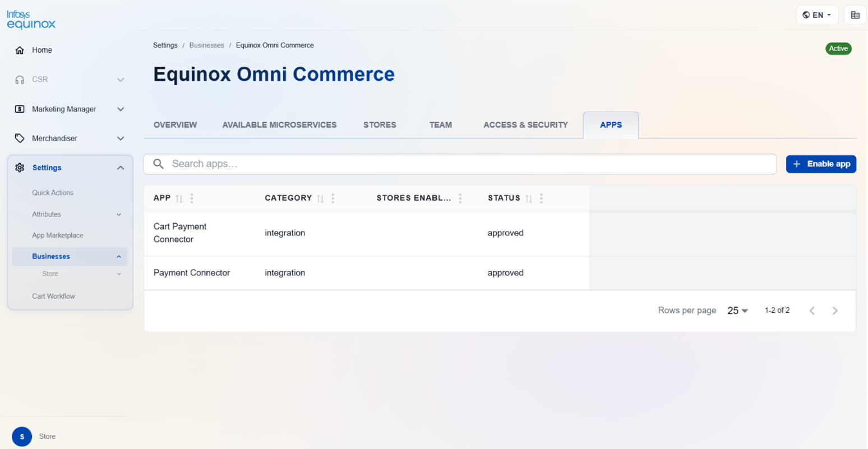Collapse the Businesses submenu chevron

coord(119,257)
